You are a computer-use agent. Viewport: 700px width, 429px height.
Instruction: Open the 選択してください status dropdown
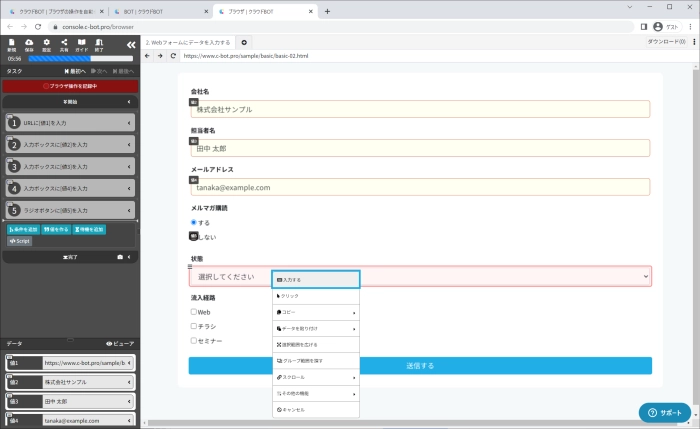[420, 277]
